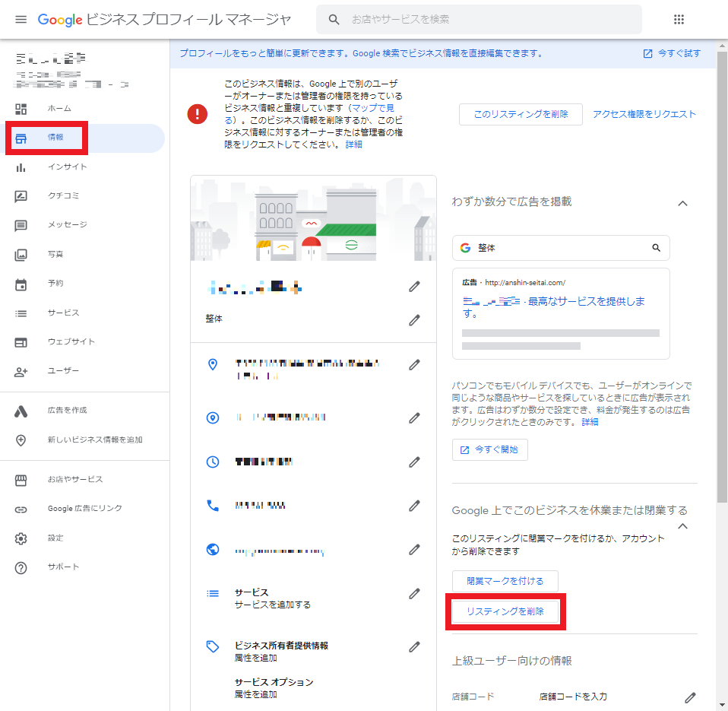The width and height of the screenshot is (728, 711).
Task: Open the Google apps grid
Action: click(679, 20)
